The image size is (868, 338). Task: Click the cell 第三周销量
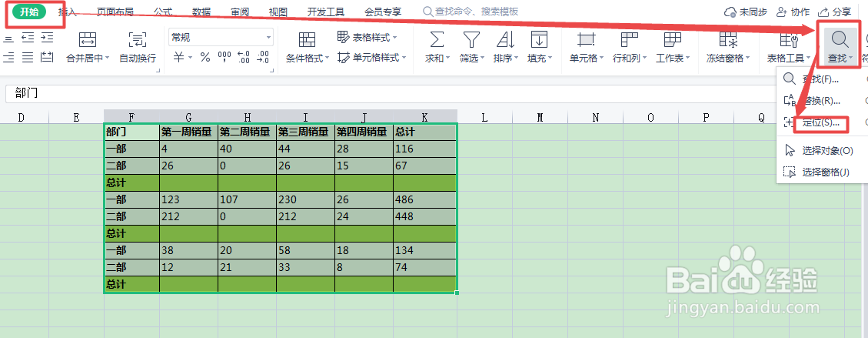coord(305,132)
